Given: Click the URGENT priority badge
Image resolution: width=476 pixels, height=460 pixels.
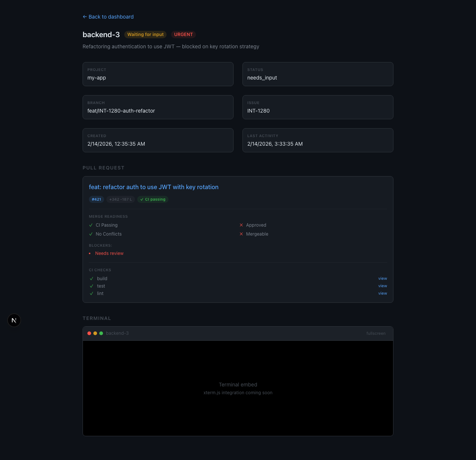Looking at the screenshot, I should click(x=183, y=35).
